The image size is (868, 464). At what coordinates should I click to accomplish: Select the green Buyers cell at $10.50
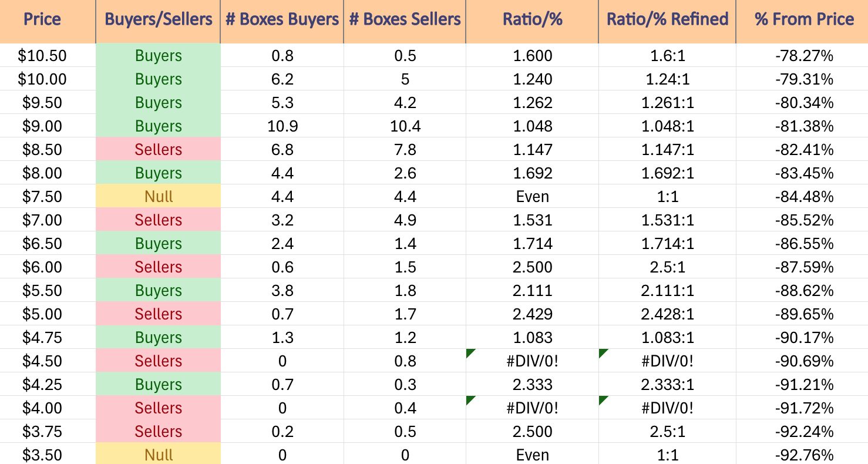[158, 55]
